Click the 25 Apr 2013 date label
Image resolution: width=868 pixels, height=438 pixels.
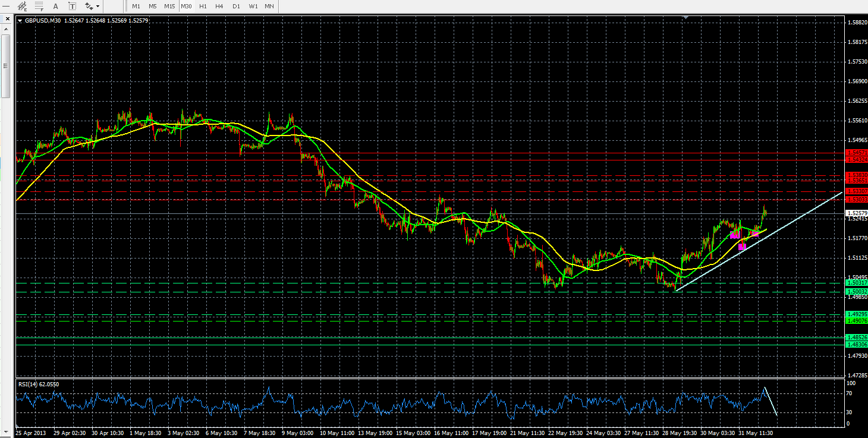[31, 432]
